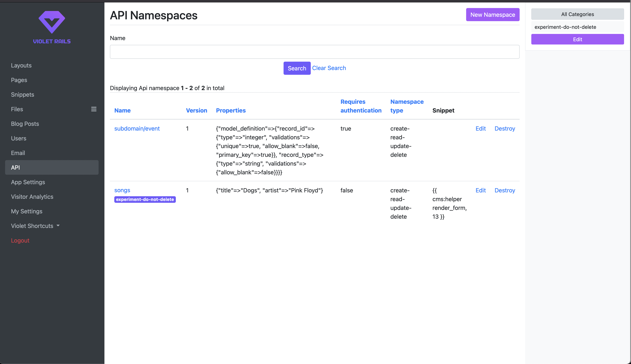
Task: Sort by Requires authentication header
Action: tap(361, 106)
